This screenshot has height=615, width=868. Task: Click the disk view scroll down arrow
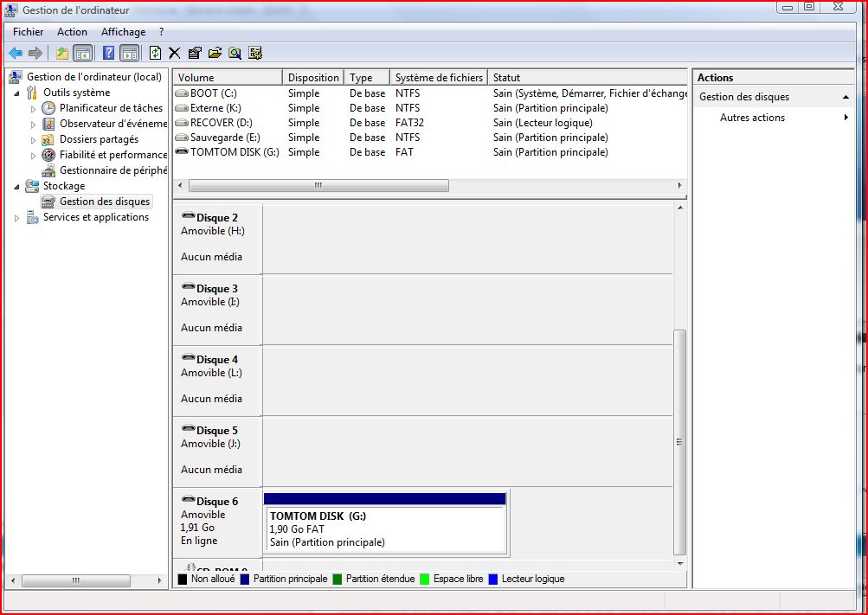point(680,564)
